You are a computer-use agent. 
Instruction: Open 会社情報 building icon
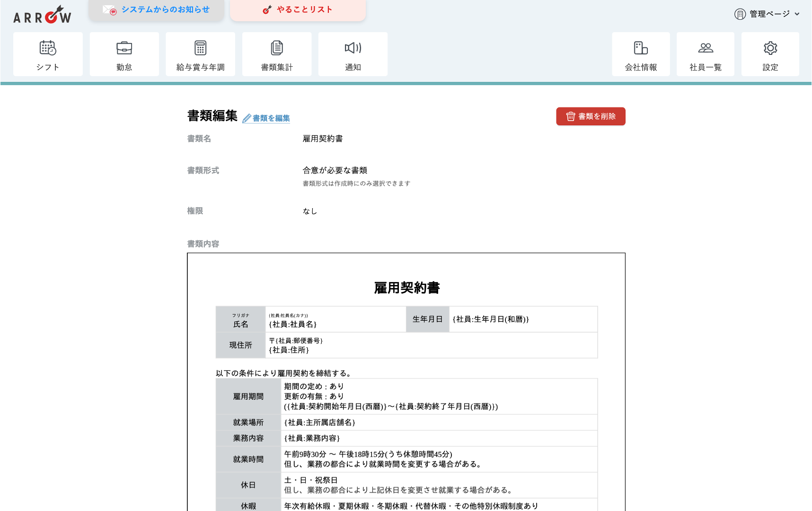641,48
